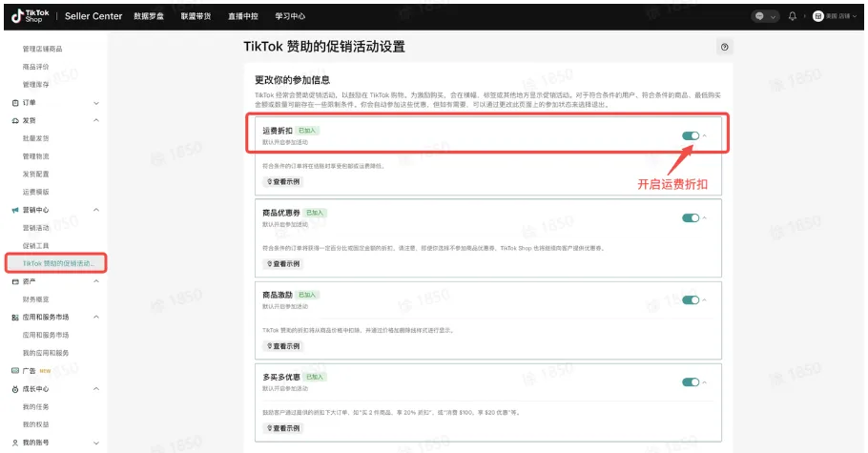
Task: Click the 已加入 badge beside 商品激励
Action: (307, 295)
